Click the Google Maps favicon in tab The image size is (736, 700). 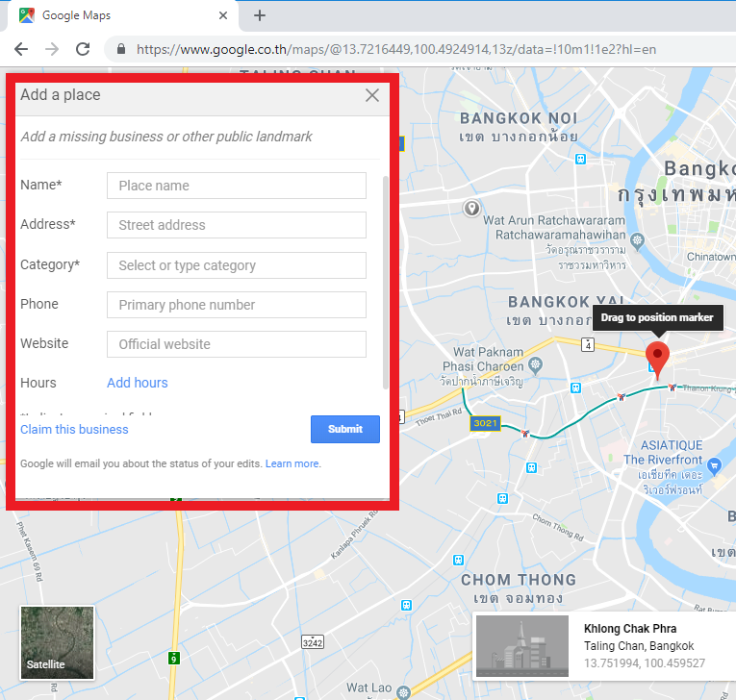click(27, 15)
